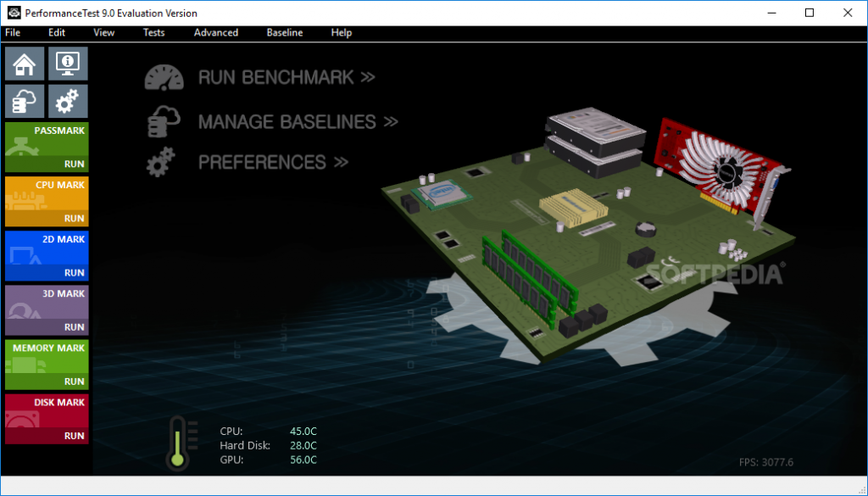868x496 pixels.
Task: Click the hard drives on the 3D motherboard
Action: [x=594, y=142]
